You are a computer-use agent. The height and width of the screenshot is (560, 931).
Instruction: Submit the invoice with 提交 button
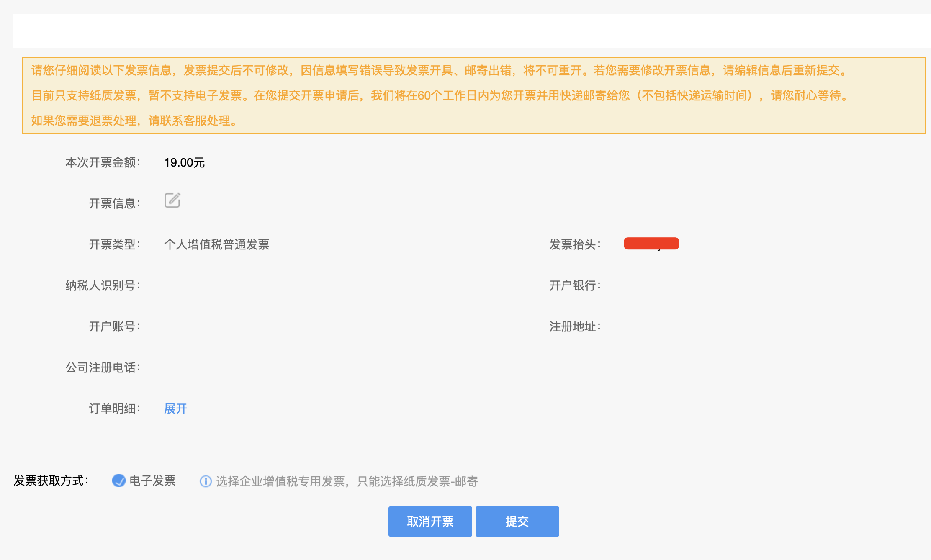pyautogui.click(x=517, y=521)
